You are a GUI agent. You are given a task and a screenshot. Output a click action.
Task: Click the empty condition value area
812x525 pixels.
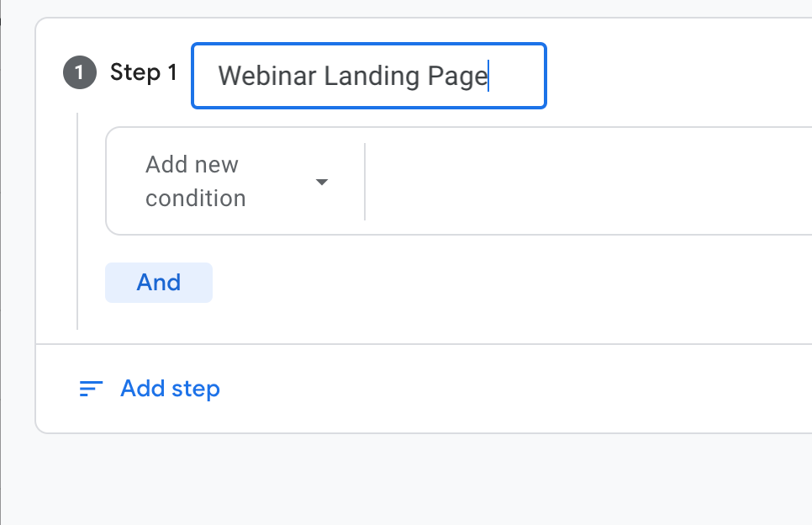tap(588, 182)
